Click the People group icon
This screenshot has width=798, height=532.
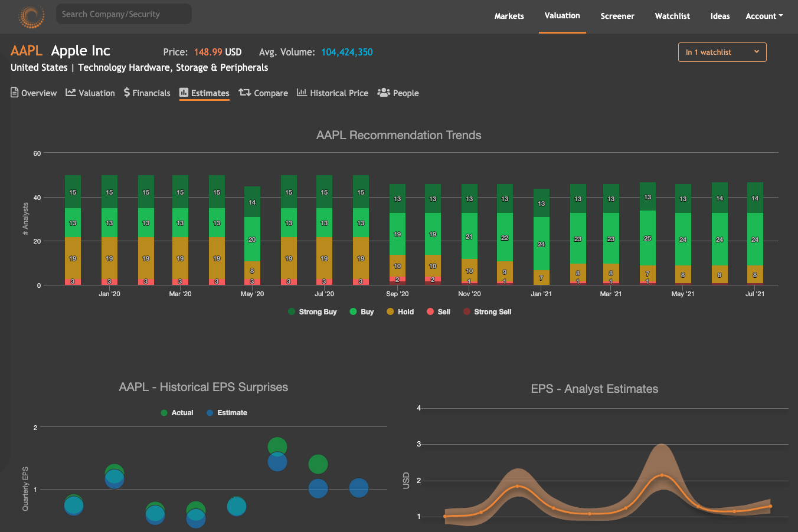point(384,93)
